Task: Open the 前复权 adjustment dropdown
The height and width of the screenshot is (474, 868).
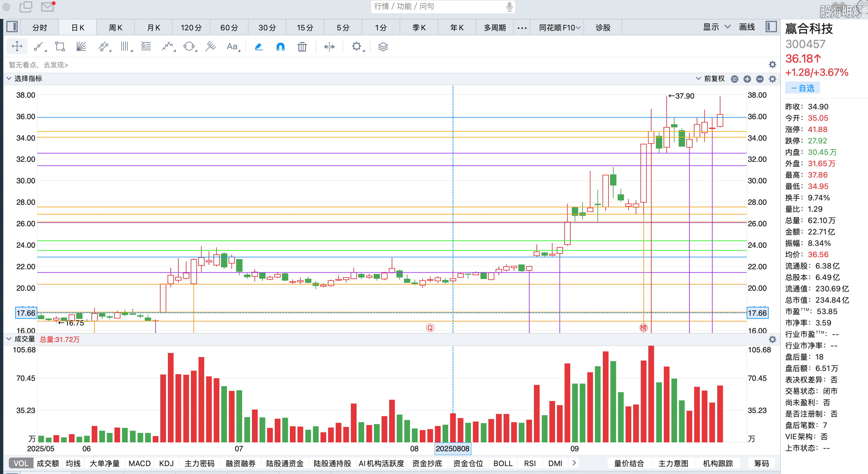Action: [x=710, y=78]
